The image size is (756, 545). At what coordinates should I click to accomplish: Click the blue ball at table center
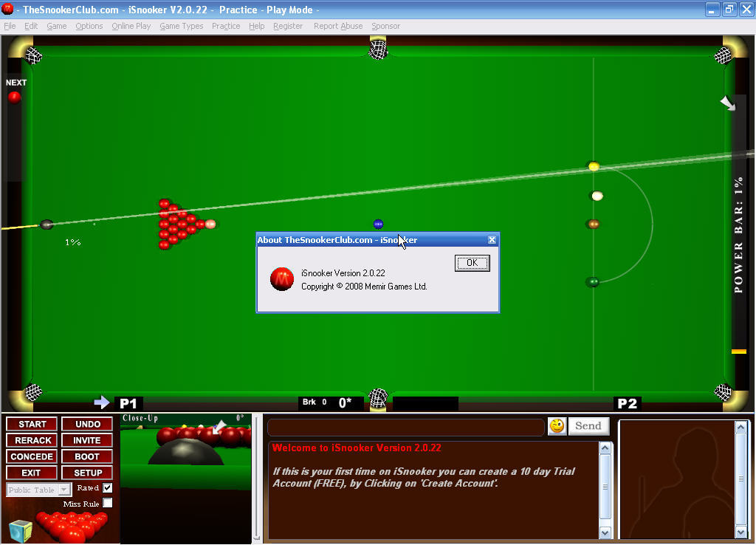click(379, 224)
